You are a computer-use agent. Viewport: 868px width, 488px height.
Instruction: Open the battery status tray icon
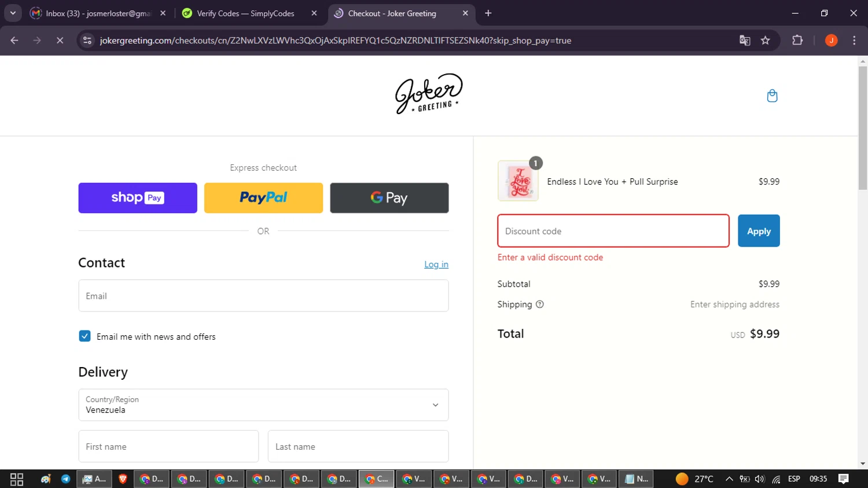click(x=745, y=479)
